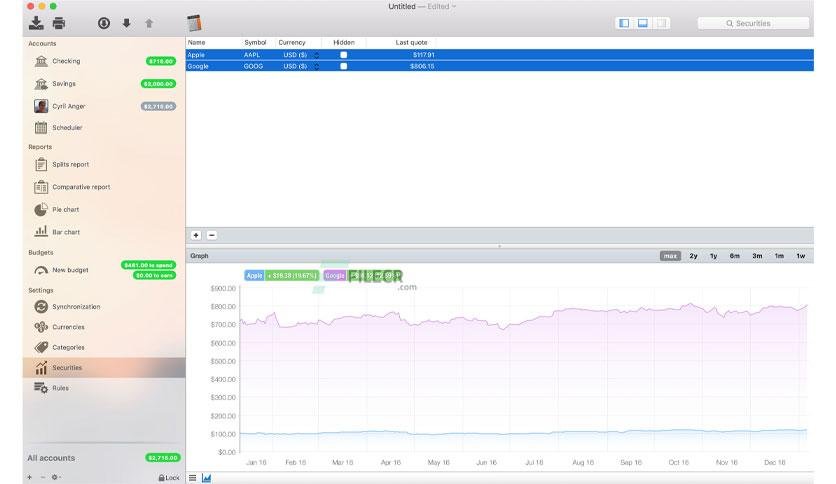This screenshot has height=484, width=836.
Task: Toggle Hidden checkbox for Google
Action: point(343,66)
